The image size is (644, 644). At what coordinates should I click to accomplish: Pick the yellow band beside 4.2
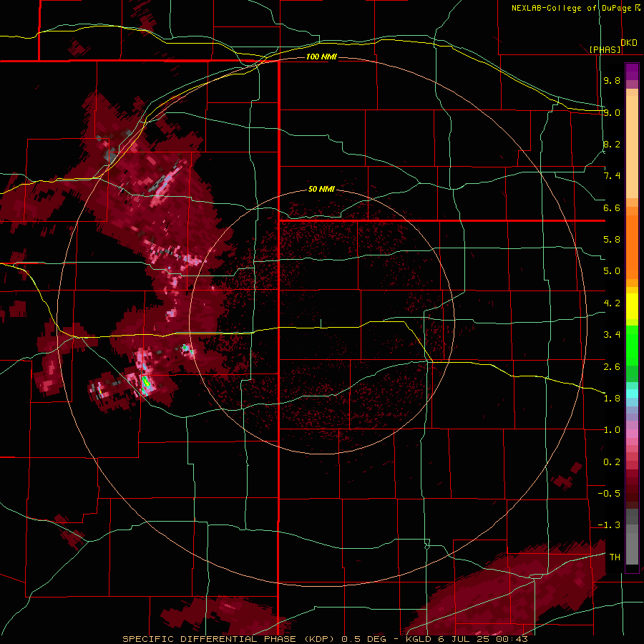pyautogui.click(x=632, y=306)
